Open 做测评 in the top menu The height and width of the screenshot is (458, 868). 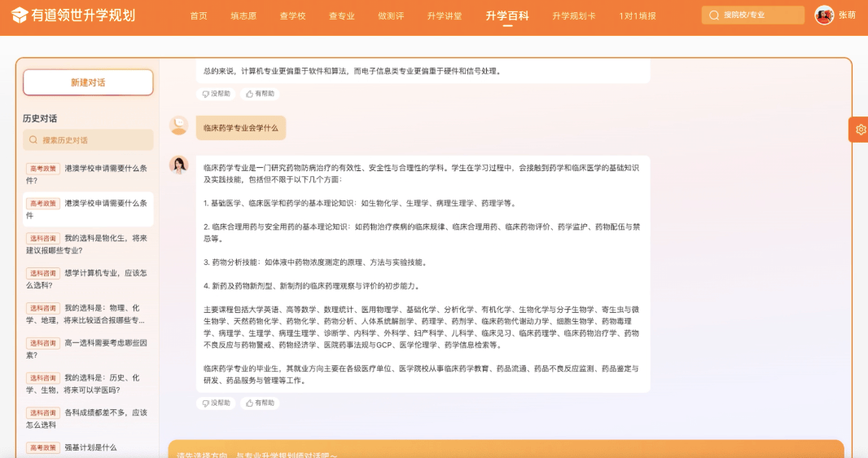point(391,16)
